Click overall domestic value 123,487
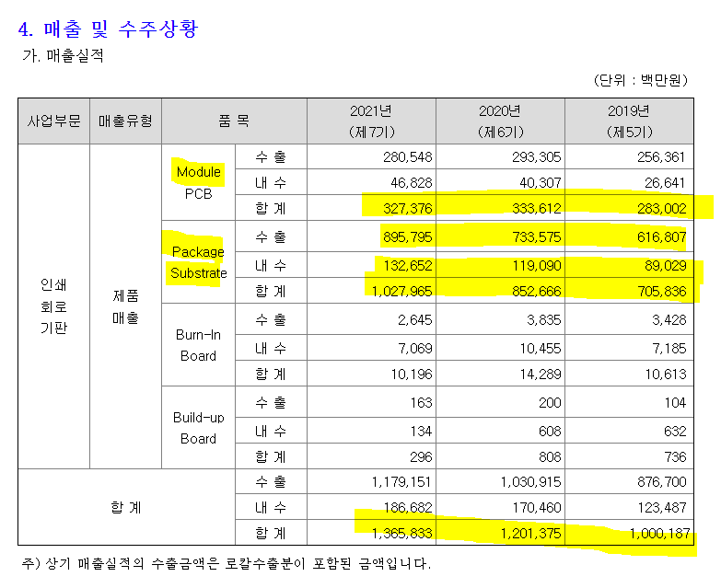This screenshot has height=588, width=721. [662, 507]
